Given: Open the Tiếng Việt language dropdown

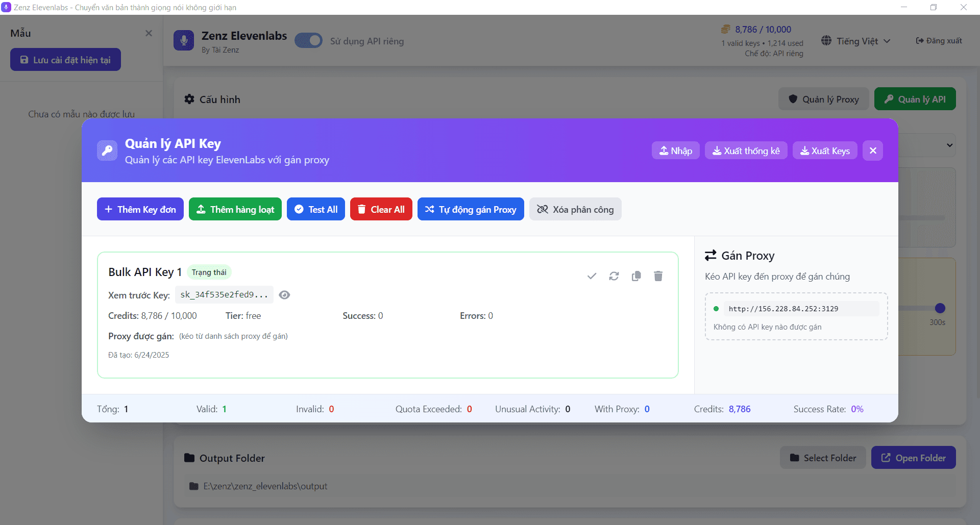Looking at the screenshot, I should 856,41.
